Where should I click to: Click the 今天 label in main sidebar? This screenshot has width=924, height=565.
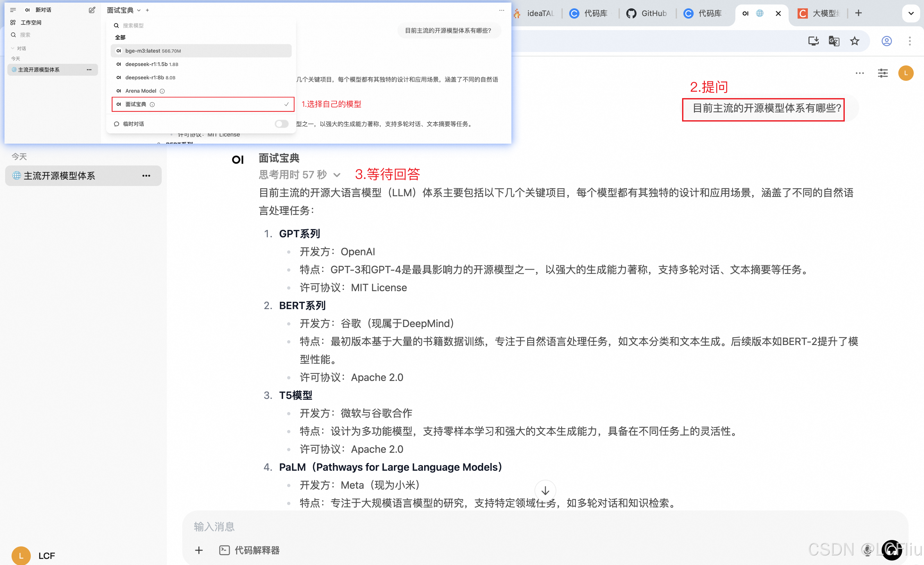pos(19,156)
